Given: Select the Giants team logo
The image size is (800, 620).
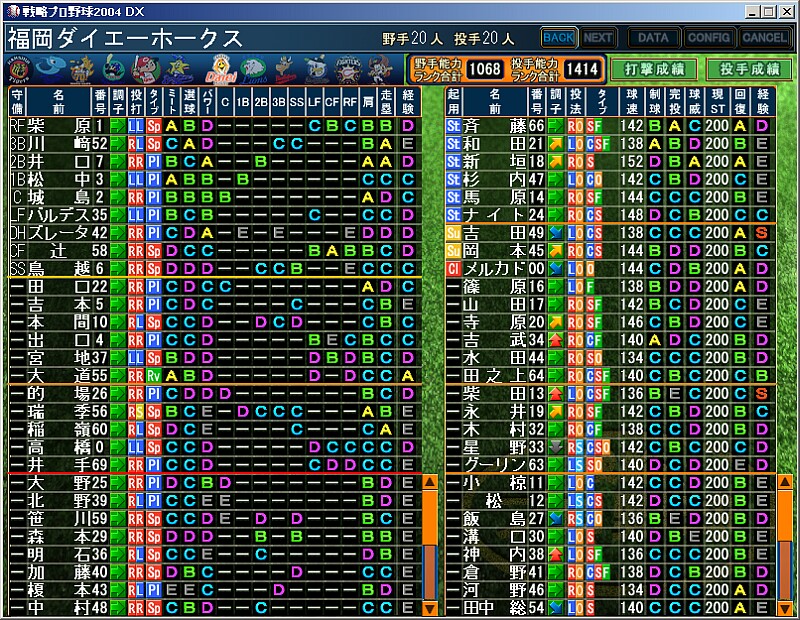Looking at the screenshot, I should point(82,69).
